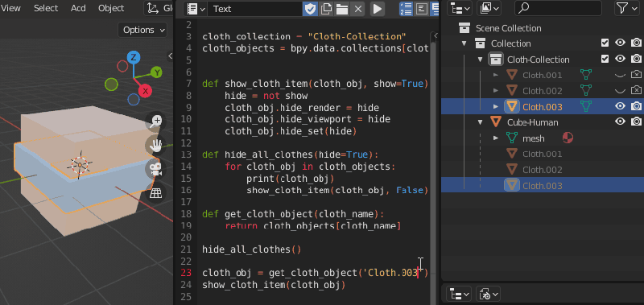Select Cloth.002 child under Cube-Human
Viewport: 644px width, 305px height.
pos(542,170)
